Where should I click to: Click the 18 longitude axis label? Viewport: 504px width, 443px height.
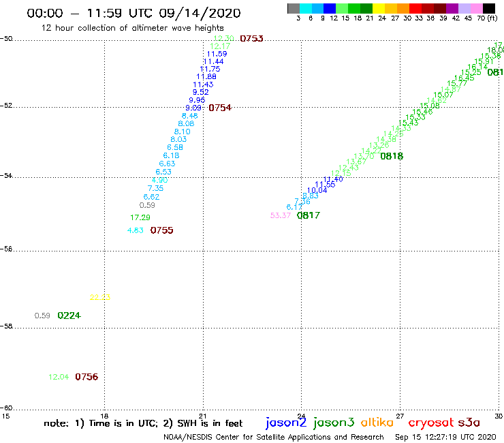click(x=104, y=416)
